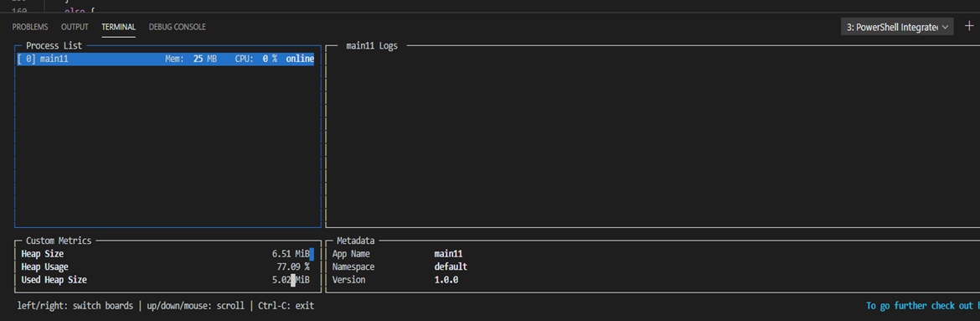Click the 77.09 % heap usage value
This screenshot has height=321, width=980.
point(293,267)
